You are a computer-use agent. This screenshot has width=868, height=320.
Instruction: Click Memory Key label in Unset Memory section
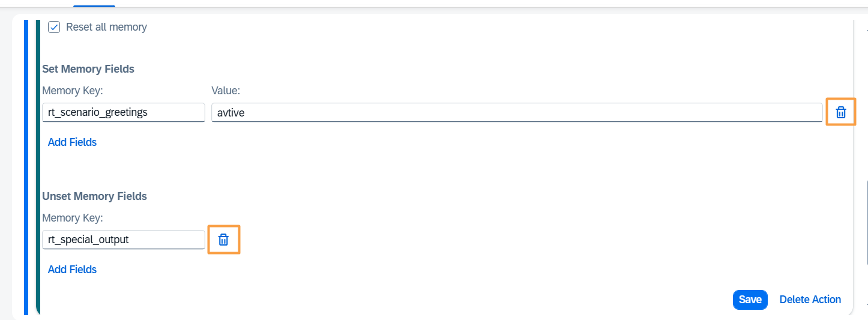pos(73,218)
